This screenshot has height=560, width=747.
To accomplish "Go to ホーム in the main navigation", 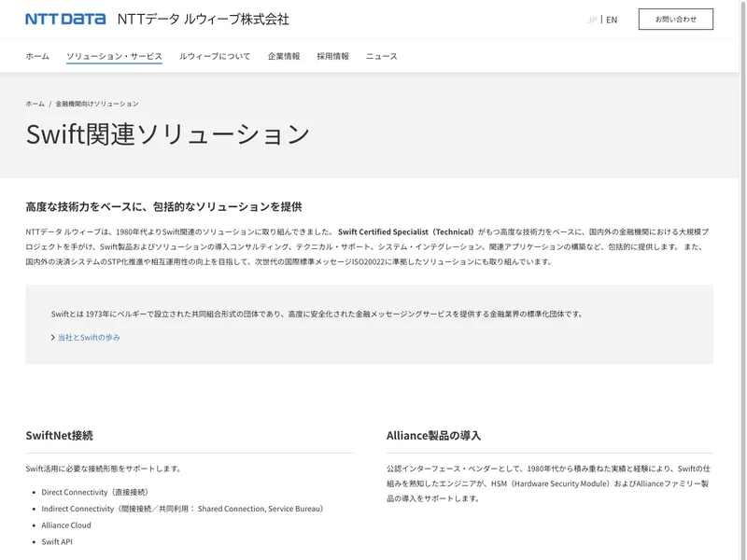I will pos(37,56).
